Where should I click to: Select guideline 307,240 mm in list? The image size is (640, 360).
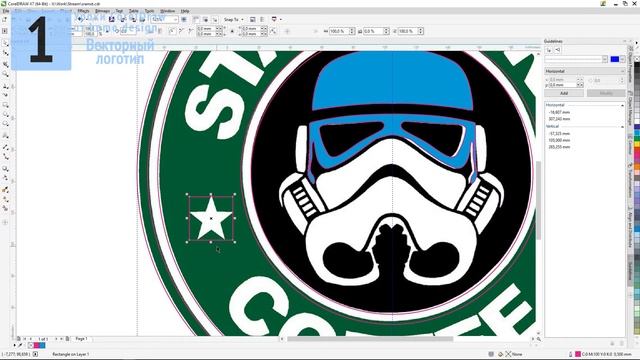[559, 119]
